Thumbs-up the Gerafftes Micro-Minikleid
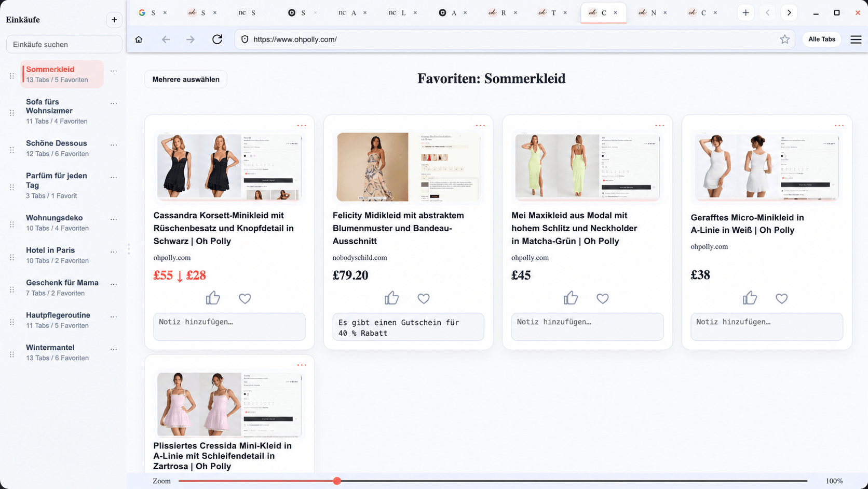 tap(750, 298)
